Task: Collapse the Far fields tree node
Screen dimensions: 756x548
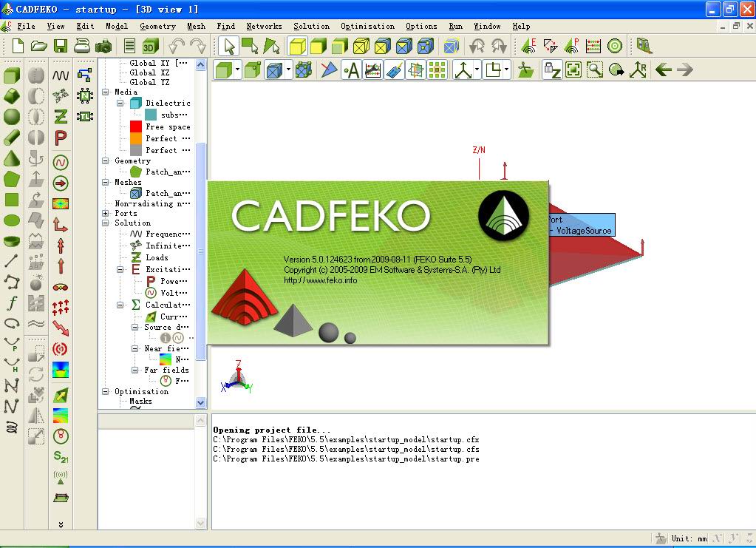Action: (x=135, y=370)
